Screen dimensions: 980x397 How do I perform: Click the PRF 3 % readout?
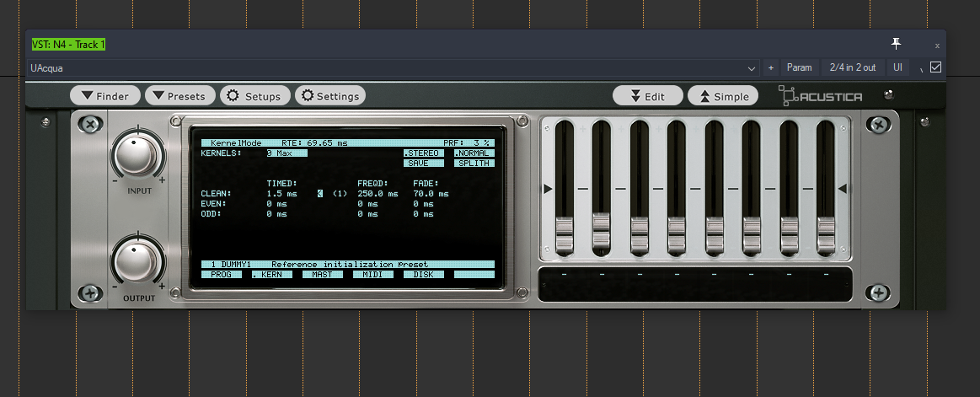(x=466, y=142)
